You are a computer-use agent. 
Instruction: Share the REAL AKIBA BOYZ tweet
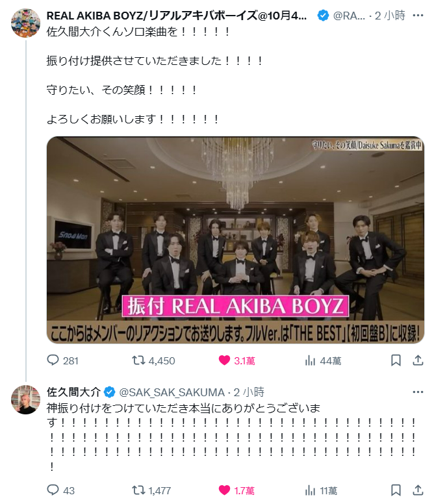(x=418, y=360)
